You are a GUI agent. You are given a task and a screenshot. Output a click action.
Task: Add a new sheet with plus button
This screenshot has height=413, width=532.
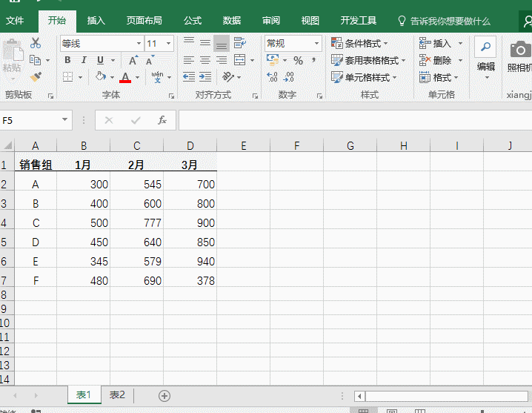164,396
